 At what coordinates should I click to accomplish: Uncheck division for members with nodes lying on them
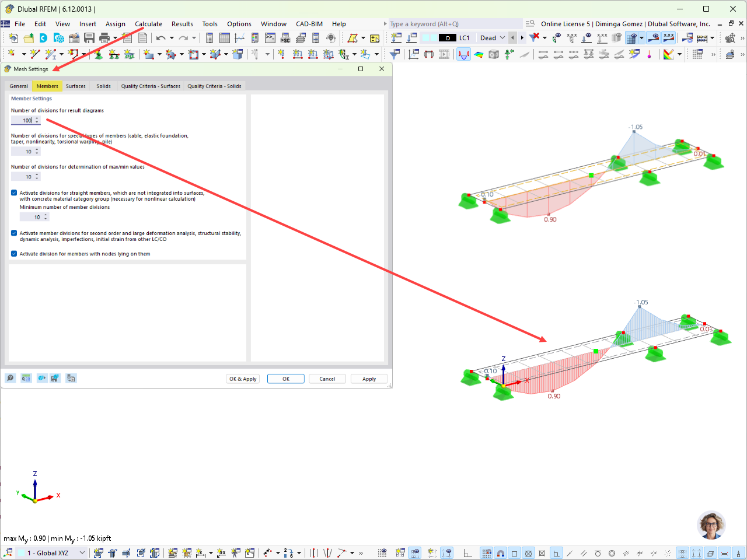point(13,253)
